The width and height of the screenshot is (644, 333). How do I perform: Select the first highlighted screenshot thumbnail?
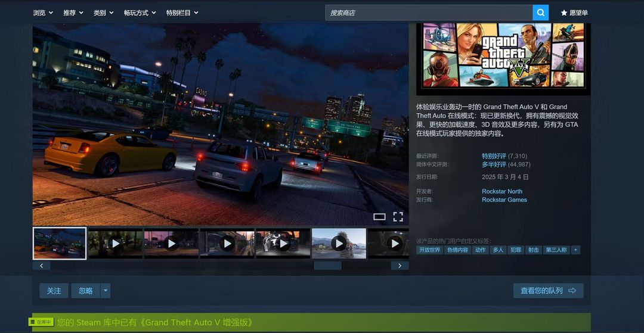(x=60, y=243)
